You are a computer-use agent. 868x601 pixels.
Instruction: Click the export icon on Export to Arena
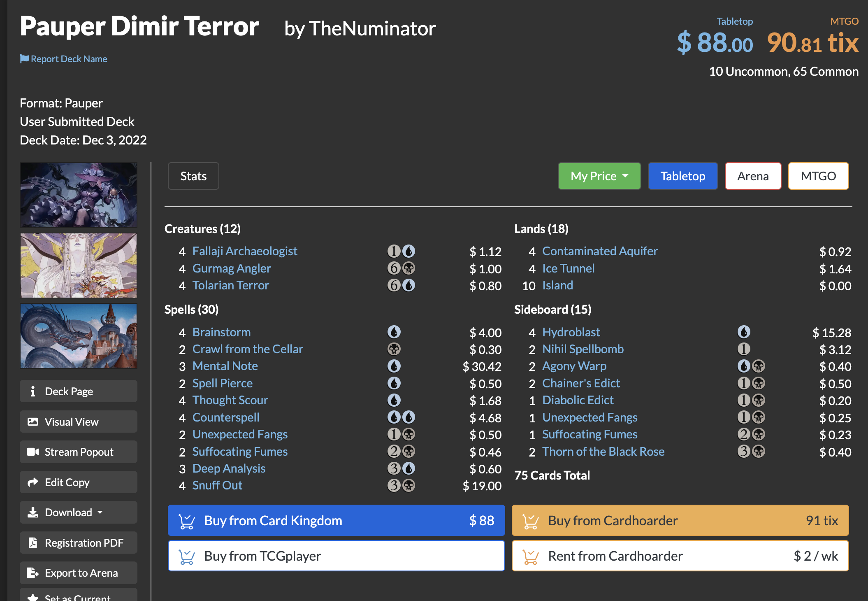[33, 573]
